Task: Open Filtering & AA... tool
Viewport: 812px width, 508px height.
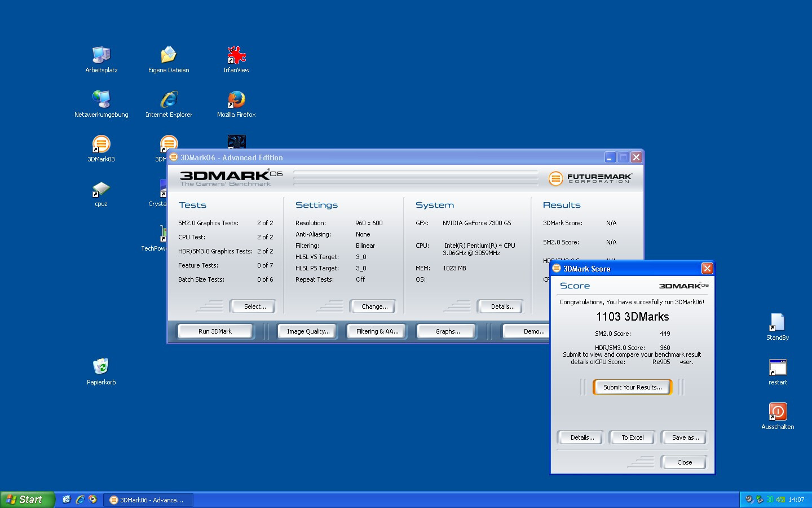Action: pyautogui.click(x=377, y=331)
